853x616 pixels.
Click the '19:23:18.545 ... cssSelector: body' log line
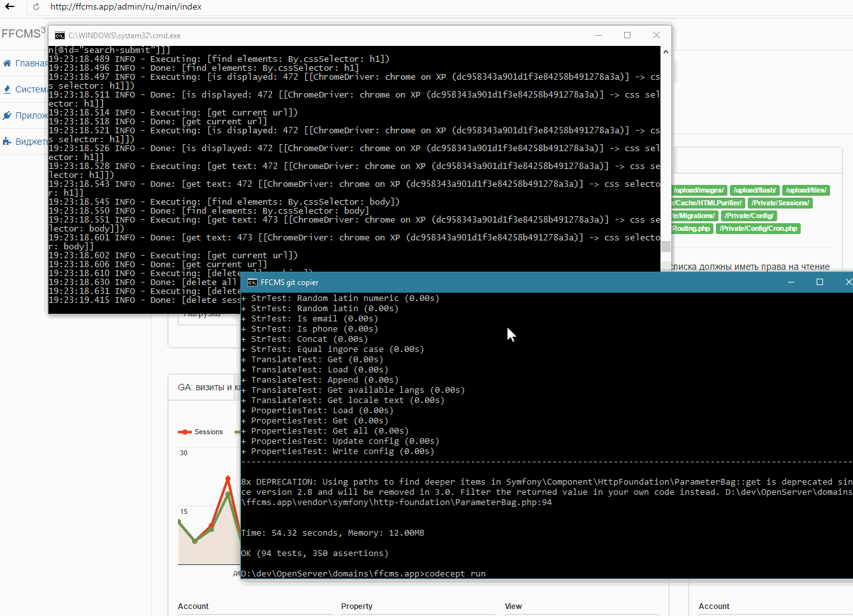pos(224,202)
